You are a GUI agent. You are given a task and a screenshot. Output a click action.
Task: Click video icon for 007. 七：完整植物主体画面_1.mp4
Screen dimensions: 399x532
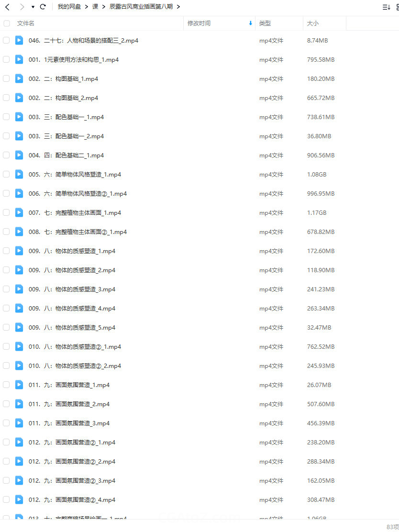19,212
